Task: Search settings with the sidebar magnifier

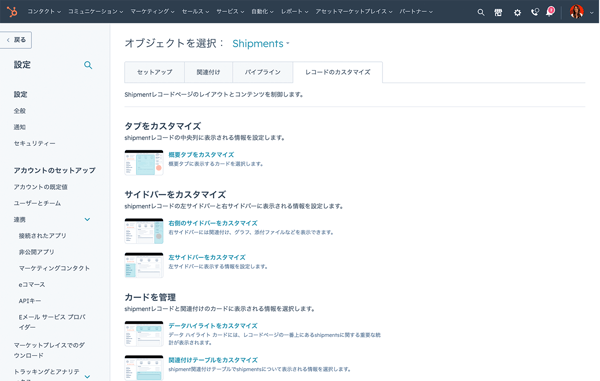Action: click(x=88, y=65)
